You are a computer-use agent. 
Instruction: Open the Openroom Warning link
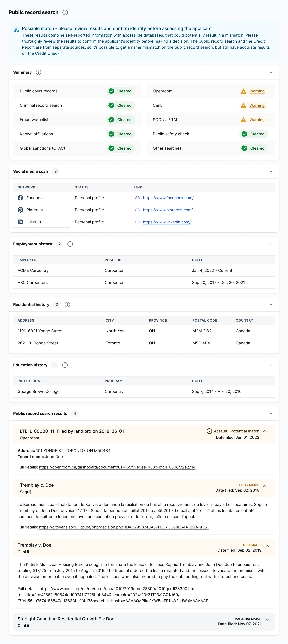pyautogui.click(x=257, y=91)
